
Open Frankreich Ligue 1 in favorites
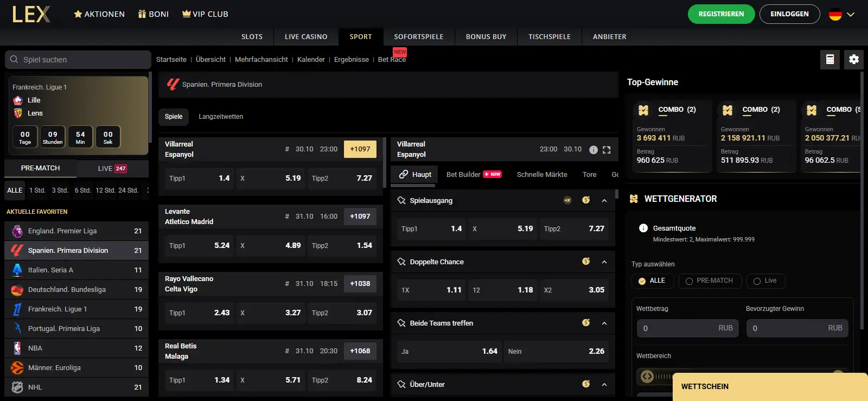pyautogui.click(x=76, y=309)
